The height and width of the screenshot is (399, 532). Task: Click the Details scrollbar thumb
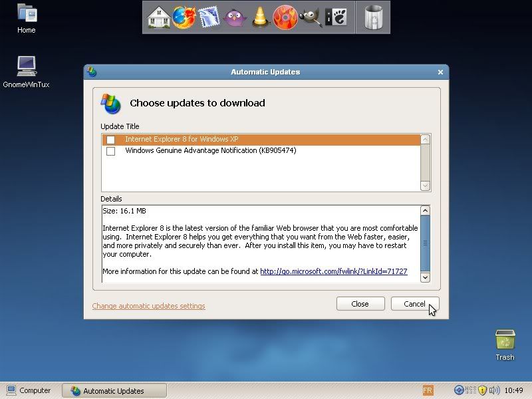(425, 243)
